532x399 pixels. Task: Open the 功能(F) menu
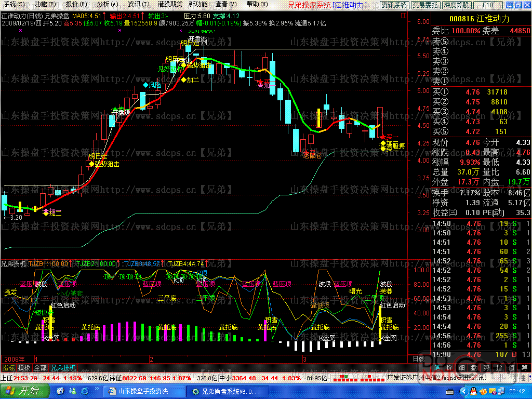click(45, 4)
